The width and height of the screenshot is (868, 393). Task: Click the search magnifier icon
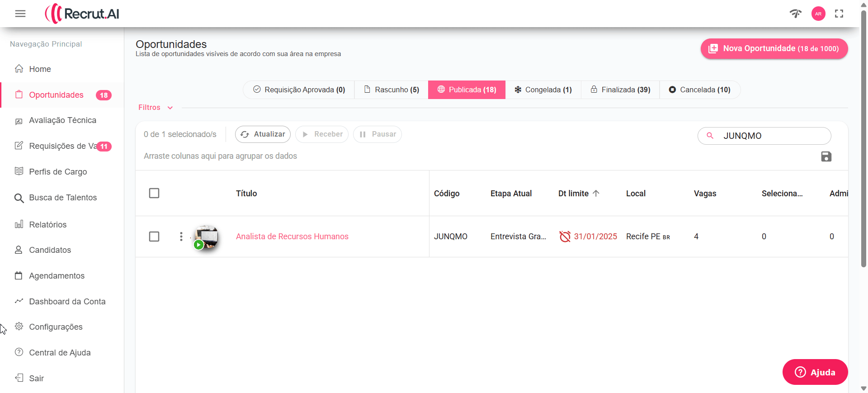point(710,136)
